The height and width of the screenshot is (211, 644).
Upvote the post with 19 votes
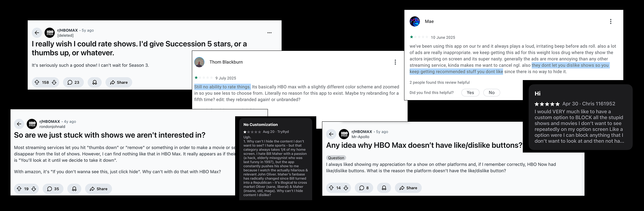coord(19,189)
